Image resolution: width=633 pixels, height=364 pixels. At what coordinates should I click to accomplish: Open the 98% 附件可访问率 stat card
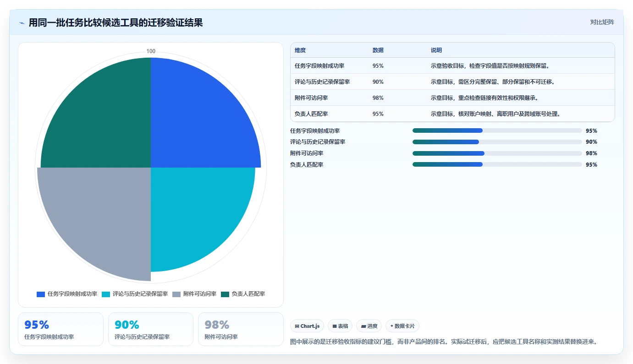pos(241,329)
